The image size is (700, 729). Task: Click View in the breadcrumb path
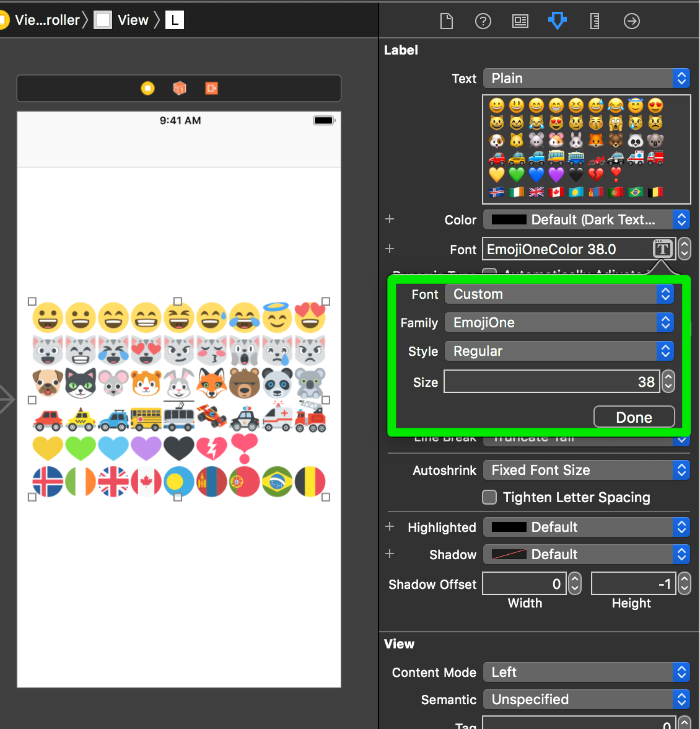pyautogui.click(x=133, y=20)
